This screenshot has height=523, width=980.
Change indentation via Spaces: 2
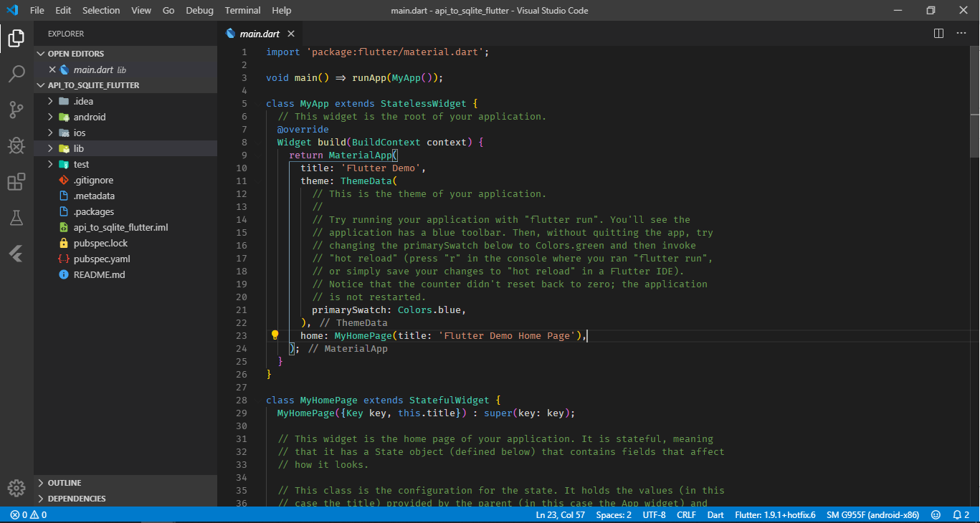pos(614,514)
